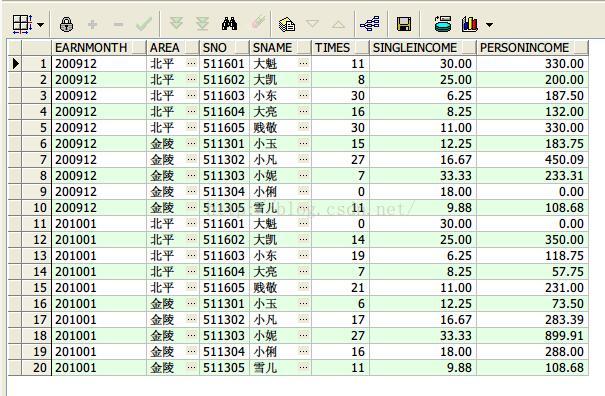Click the grid select-all corner cell

coord(15,48)
